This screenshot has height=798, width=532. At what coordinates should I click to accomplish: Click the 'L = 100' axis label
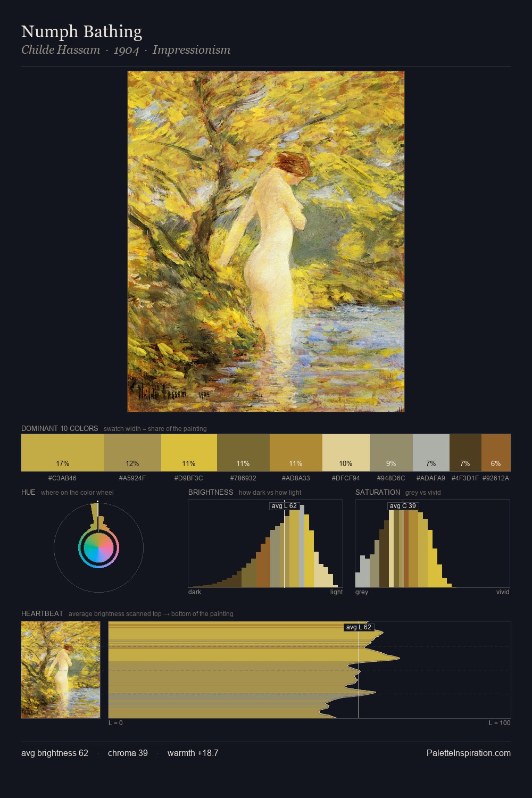500,723
